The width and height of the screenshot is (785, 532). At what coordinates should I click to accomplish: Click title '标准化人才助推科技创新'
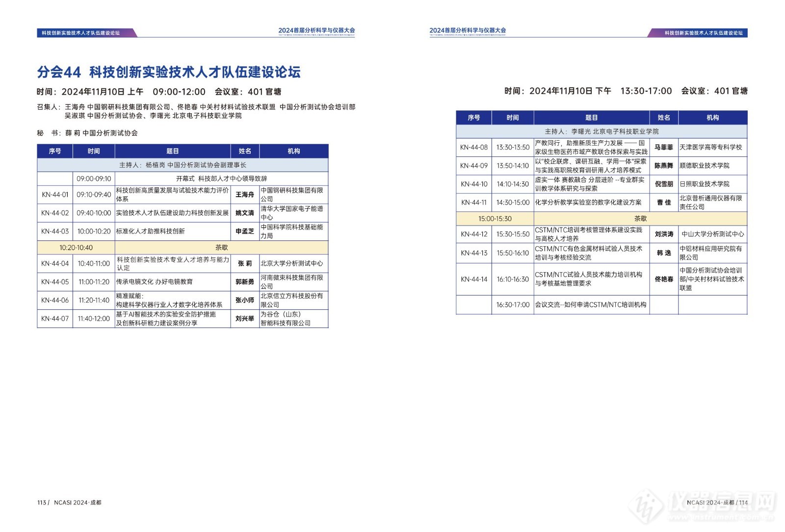point(151,231)
